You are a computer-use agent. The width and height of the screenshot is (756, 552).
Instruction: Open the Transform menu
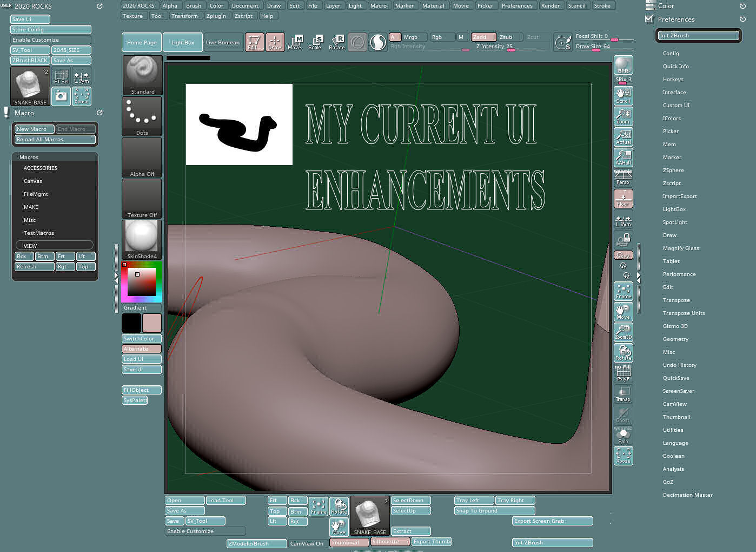pos(184,16)
